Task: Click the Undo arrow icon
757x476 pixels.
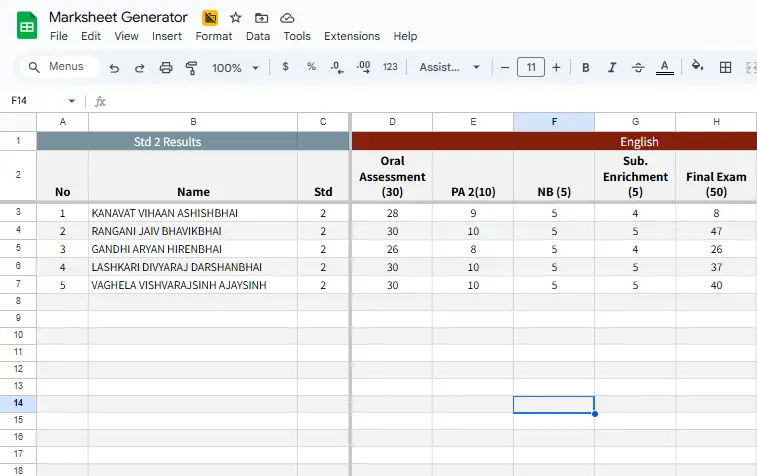Action: [114, 68]
